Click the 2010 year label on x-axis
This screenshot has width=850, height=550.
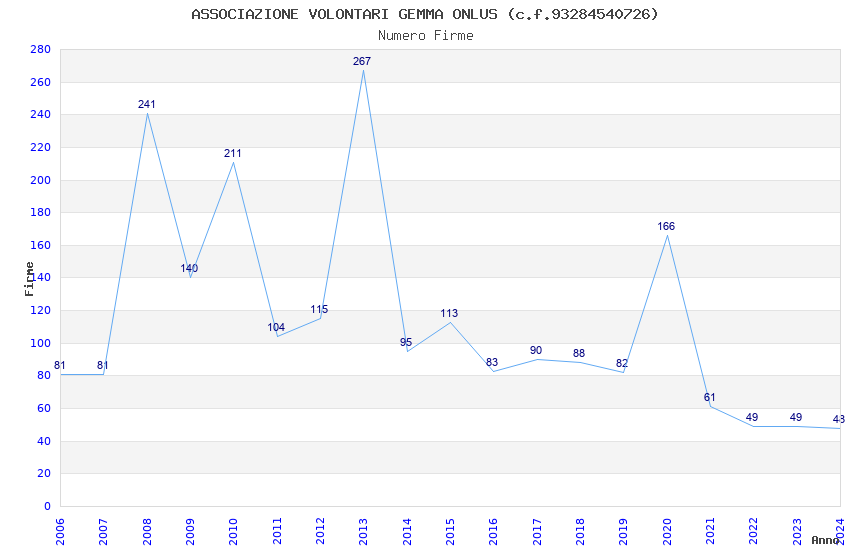pos(233,532)
